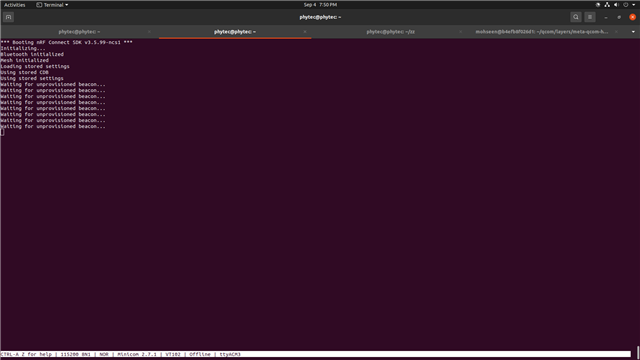The image size is (640, 360).
Task: Click '115200 8N1' in minicom status bar
Action: tap(76, 354)
